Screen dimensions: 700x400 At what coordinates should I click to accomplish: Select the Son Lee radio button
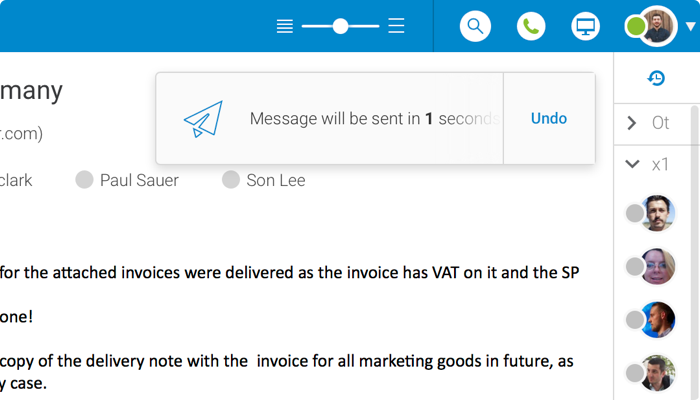[231, 180]
